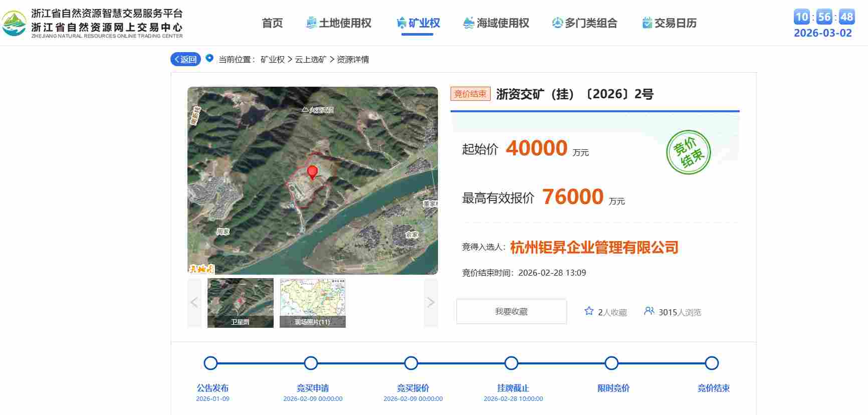Click the 竞价结束时间 2026-02-28 13:09 text
Viewport: 868px width, 415px height.
click(x=524, y=273)
